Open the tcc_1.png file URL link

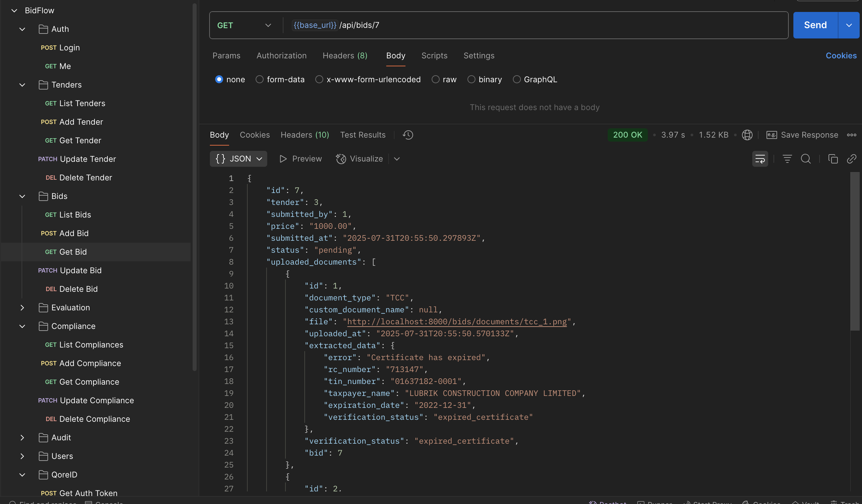point(457,322)
